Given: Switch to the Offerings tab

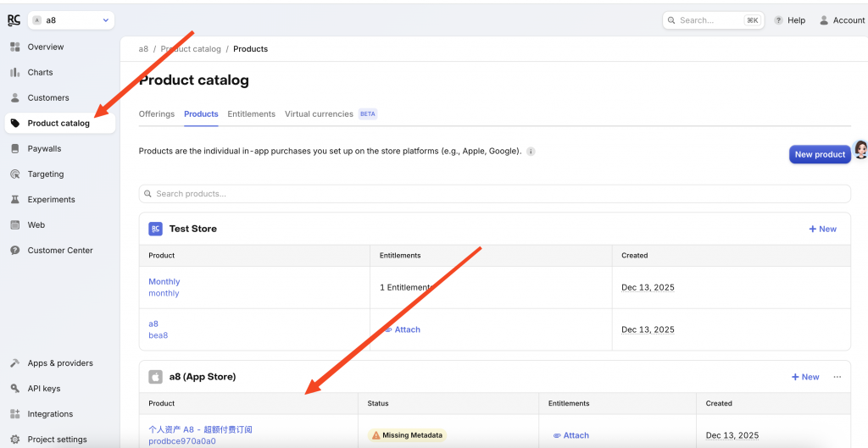Looking at the screenshot, I should [157, 113].
